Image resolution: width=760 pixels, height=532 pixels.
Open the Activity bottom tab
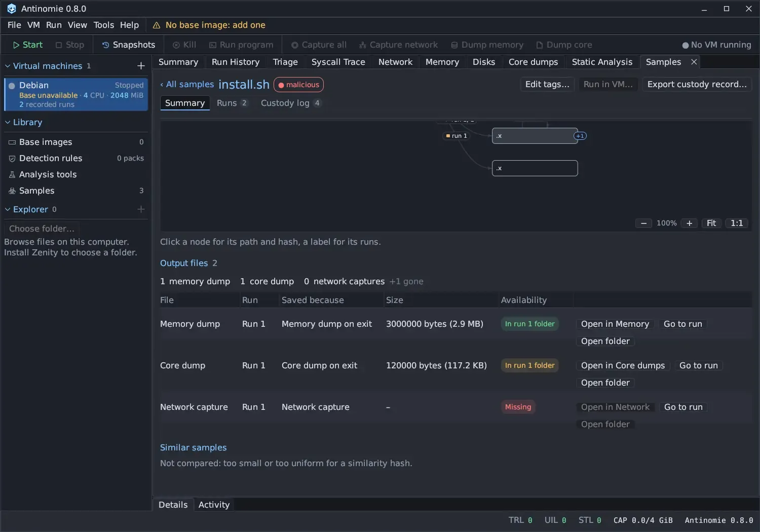coord(214,505)
